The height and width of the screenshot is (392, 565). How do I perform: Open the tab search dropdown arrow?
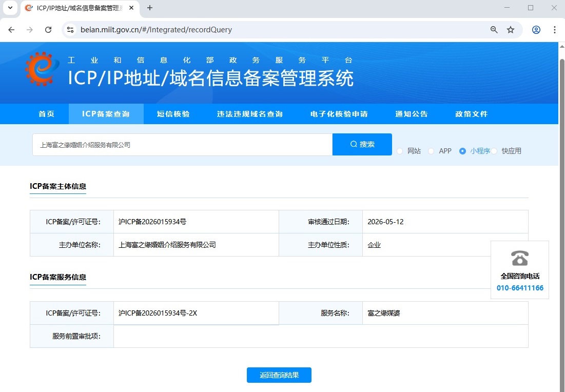[x=10, y=8]
